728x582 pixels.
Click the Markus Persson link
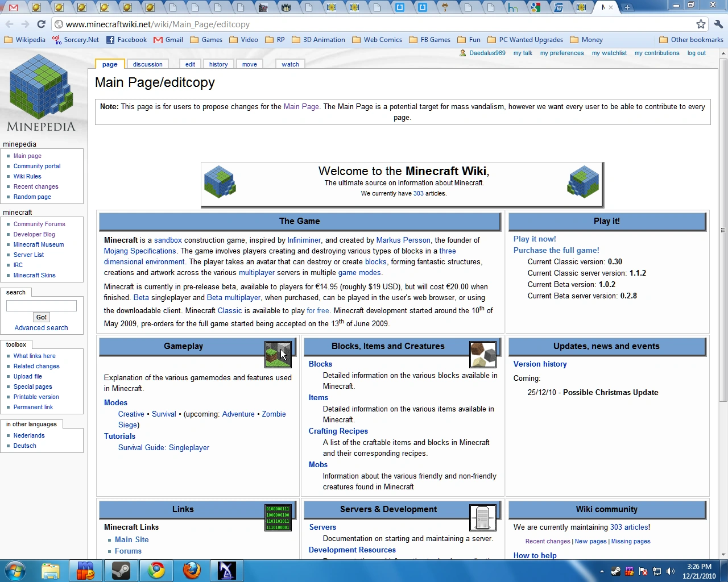(403, 240)
